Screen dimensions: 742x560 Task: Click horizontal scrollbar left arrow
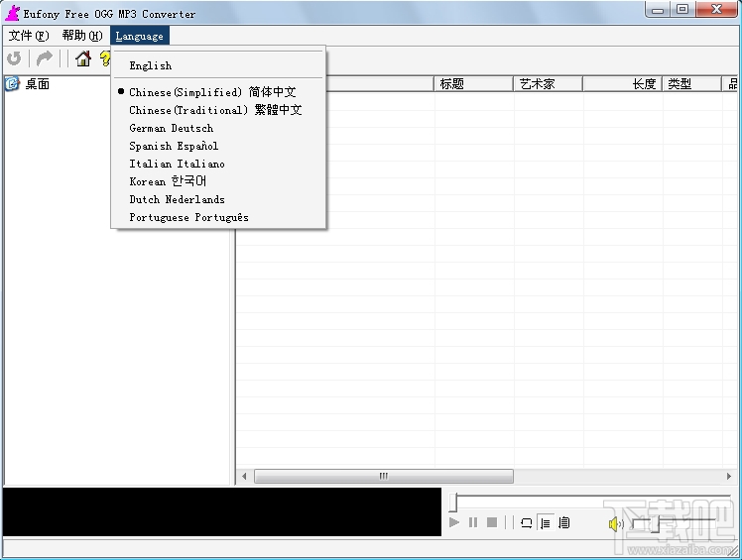point(244,477)
